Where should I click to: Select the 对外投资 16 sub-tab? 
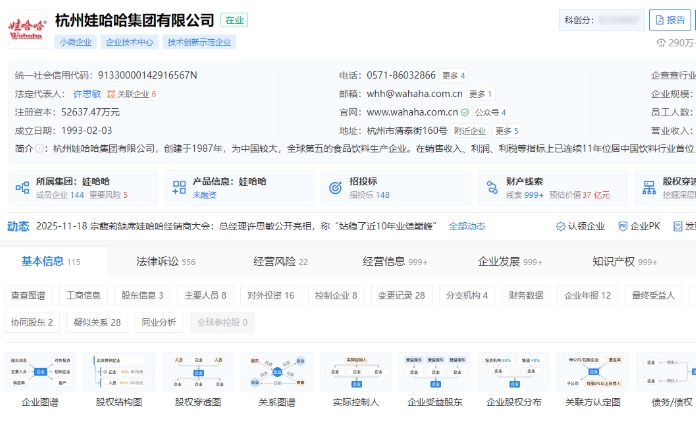[x=271, y=295]
